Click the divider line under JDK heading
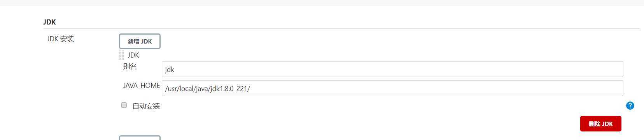Viewport: 644px width, 140px height. [341, 28]
